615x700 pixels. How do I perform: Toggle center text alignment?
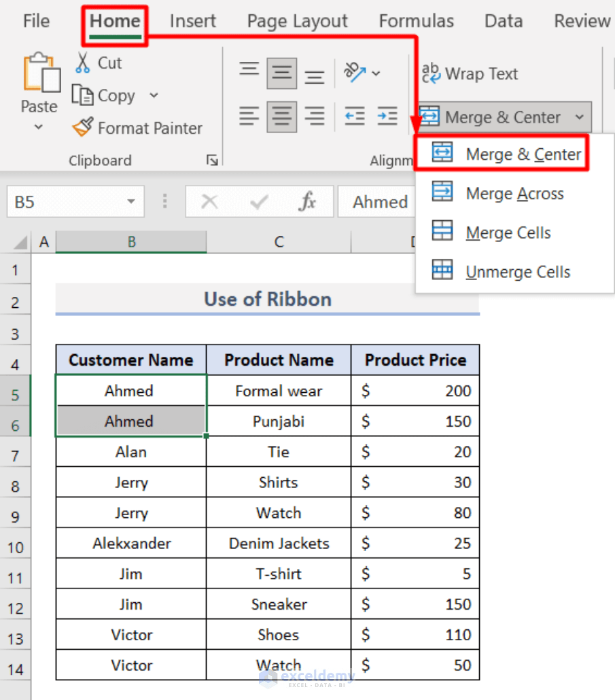coord(281,116)
